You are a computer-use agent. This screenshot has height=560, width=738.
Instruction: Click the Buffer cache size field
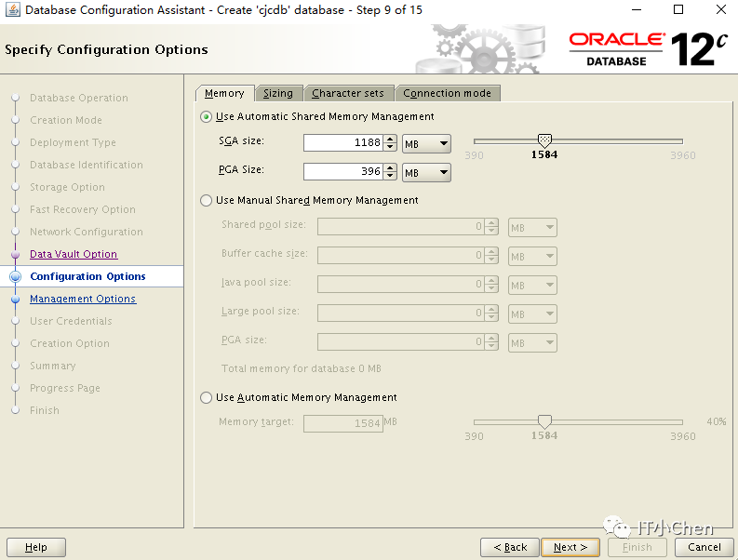coord(400,256)
